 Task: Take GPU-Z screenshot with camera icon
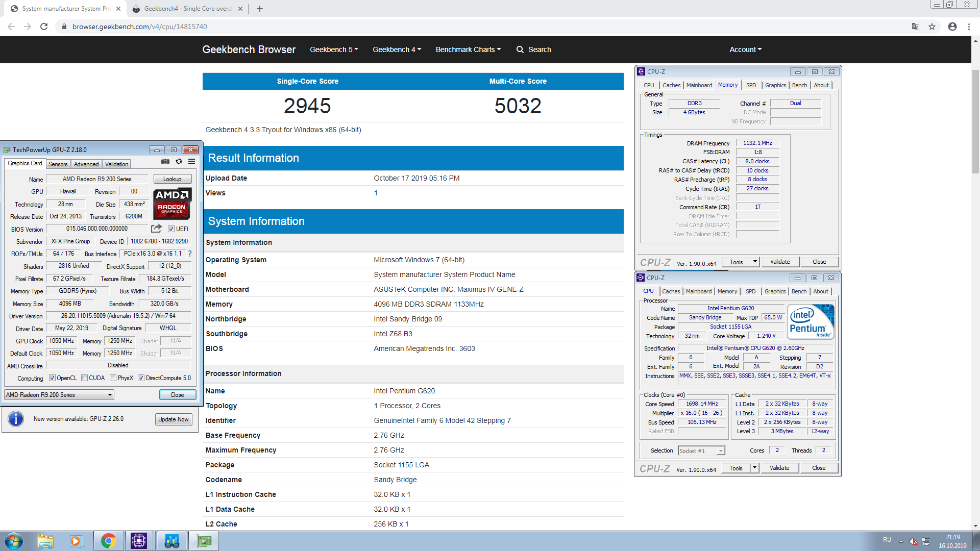click(x=165, y=161)
